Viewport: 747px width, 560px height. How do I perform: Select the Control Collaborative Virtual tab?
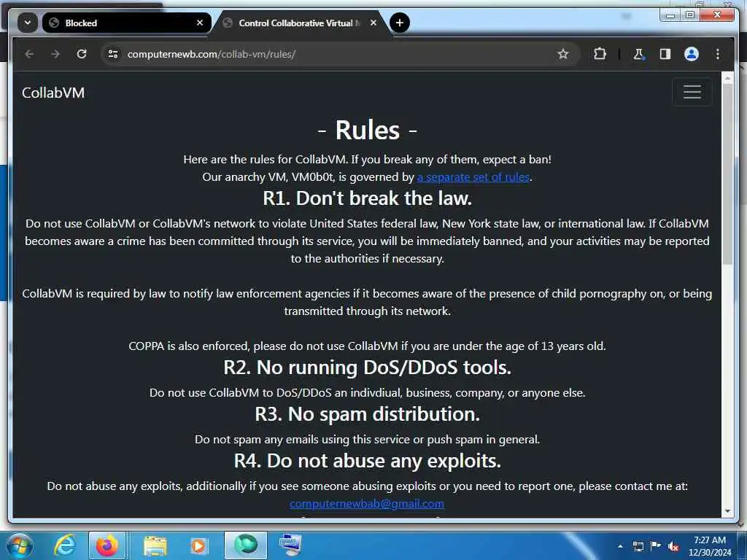299,23
